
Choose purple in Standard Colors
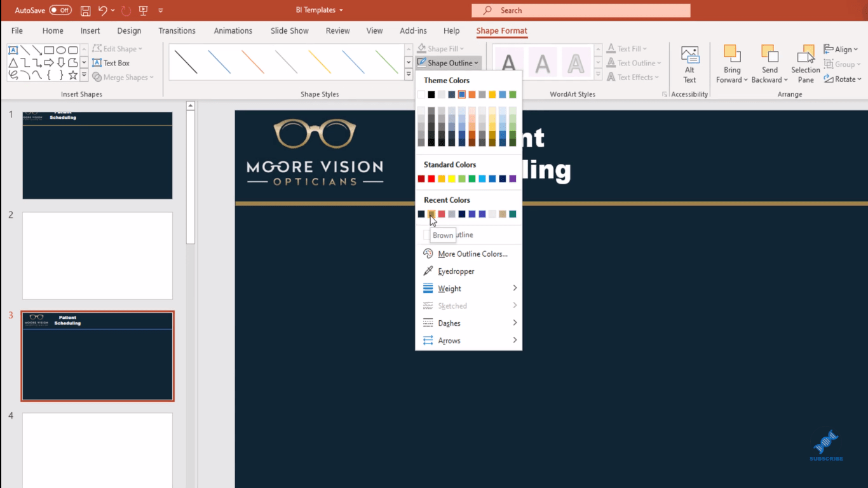click(513, 179)
